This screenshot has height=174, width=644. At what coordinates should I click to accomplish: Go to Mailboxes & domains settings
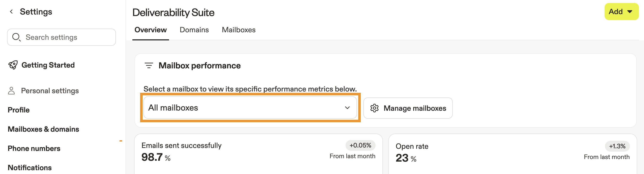[x=43, y=129]
